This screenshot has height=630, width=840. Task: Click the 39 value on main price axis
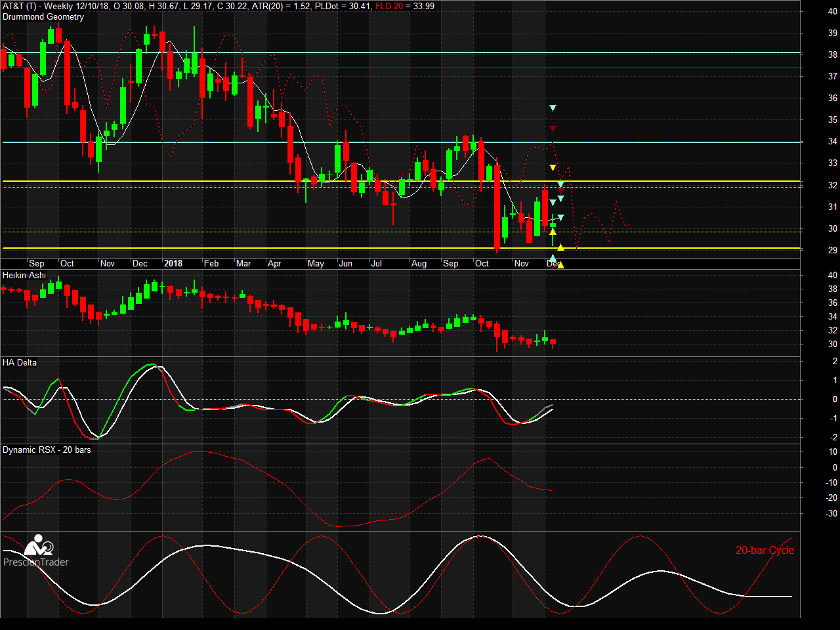coord(832,32)
